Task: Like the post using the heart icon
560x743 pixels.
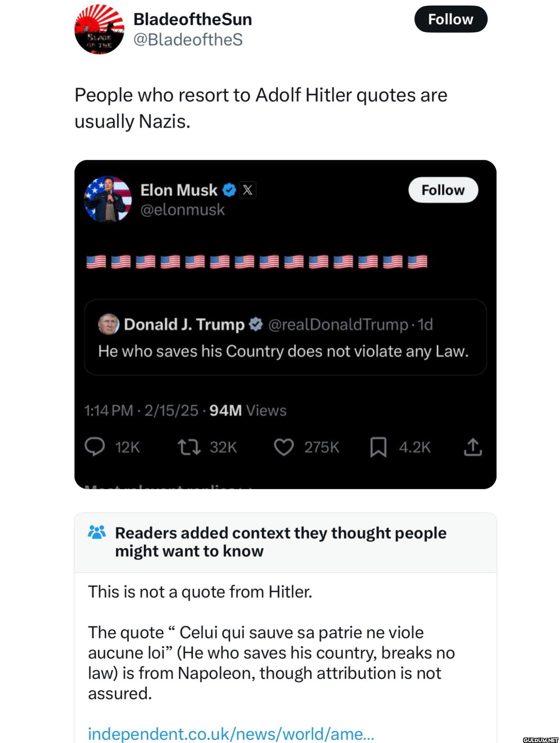Action: coord(284,447)
